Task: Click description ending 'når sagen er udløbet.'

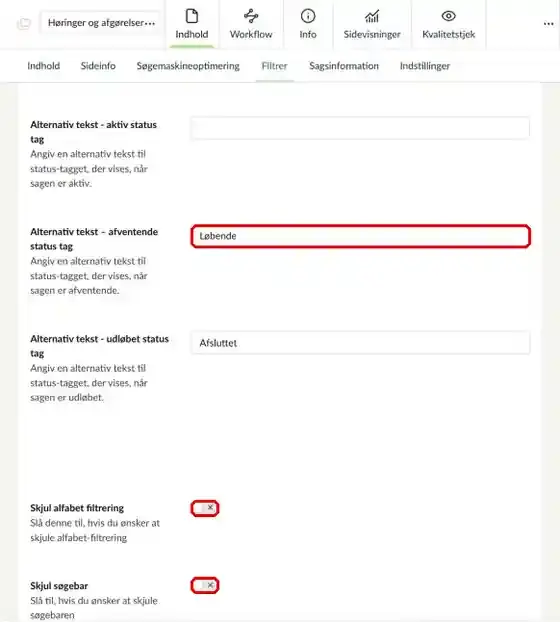Action: [89, 383]
